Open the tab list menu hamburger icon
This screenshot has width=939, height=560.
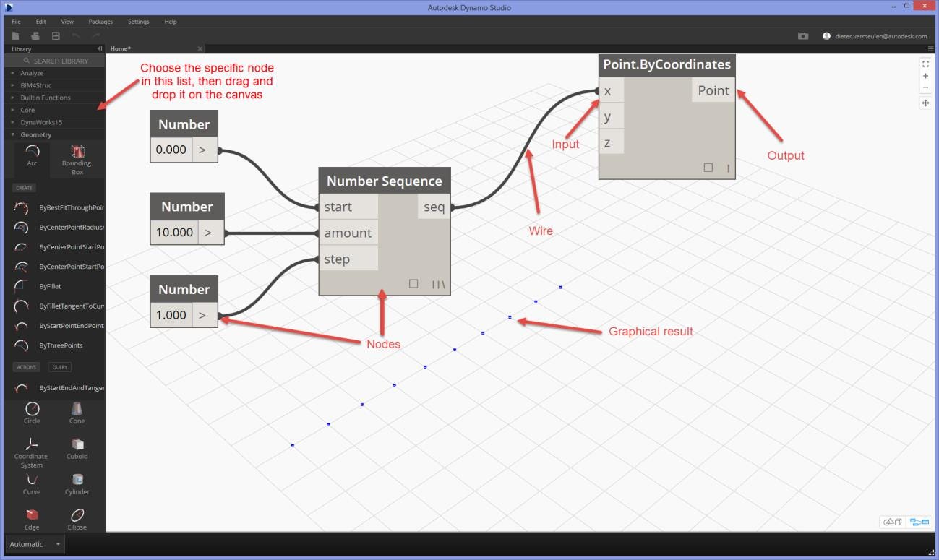click(931, 48)
